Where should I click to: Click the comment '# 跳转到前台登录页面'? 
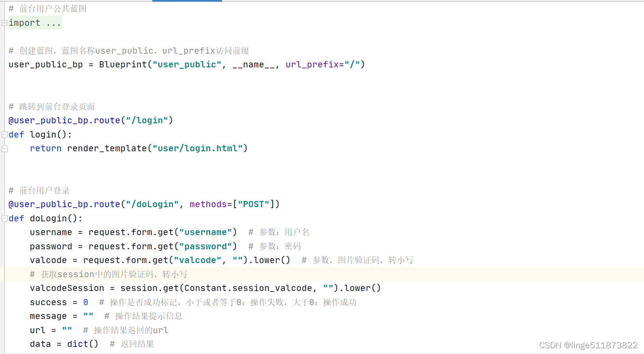tap(52, 106)
